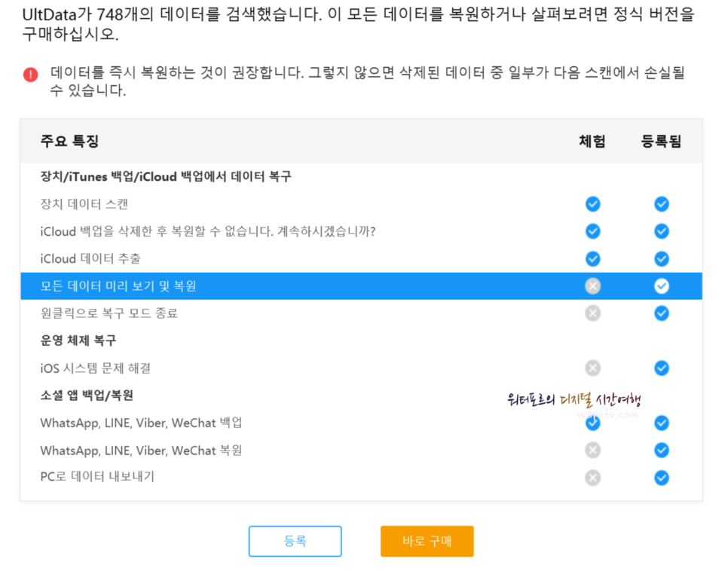The image size is (728, 571).
Task: Click registered checkmark for 장치 데이터 스캔
Action: [x=661, y=204]
